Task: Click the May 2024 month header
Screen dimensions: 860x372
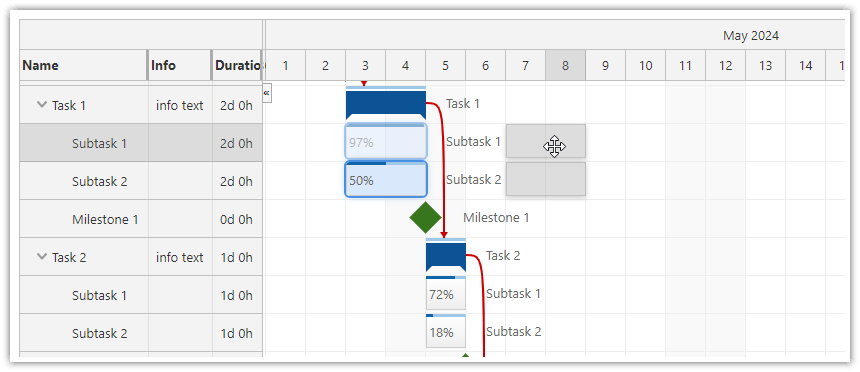Action: [x=750, y=36]
